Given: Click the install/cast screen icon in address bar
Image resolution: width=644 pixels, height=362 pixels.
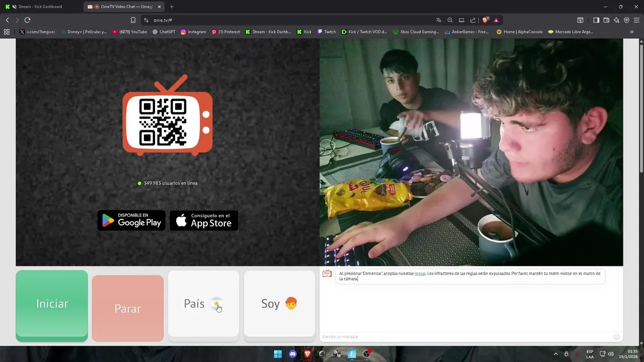Looking at the screenshot, I should pos(461,20).
